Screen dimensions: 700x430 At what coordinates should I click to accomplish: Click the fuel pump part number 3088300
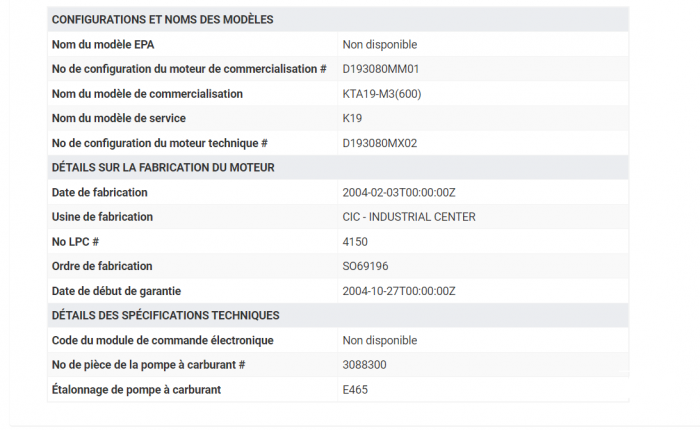coord(364,365)
